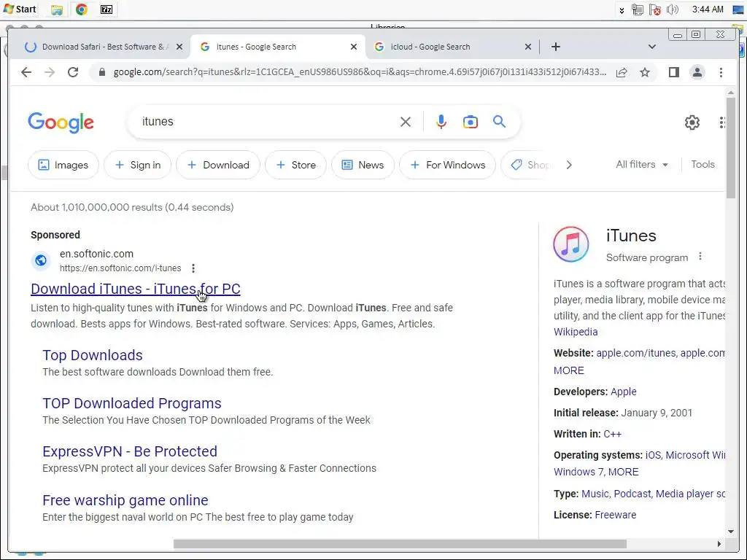Click the address bar URL
This screenshot has width=747, height=560.
[x=360, y=72]
